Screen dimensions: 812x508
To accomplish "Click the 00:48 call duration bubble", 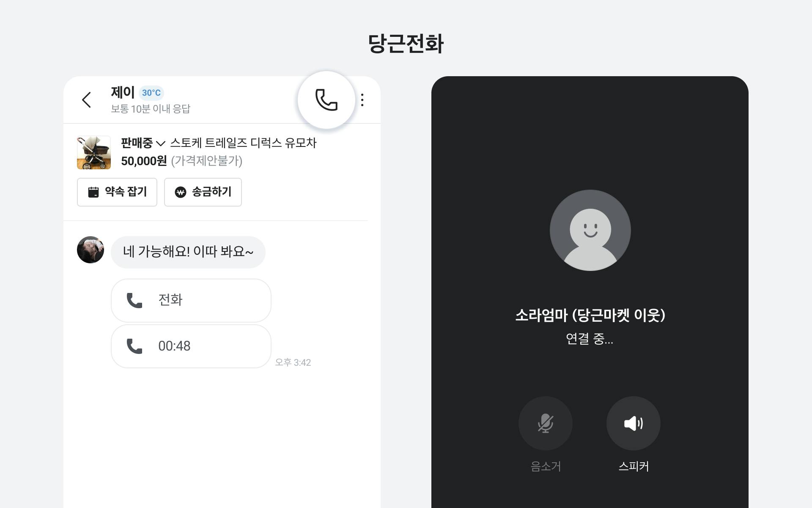I will click(x=191, y=346).
